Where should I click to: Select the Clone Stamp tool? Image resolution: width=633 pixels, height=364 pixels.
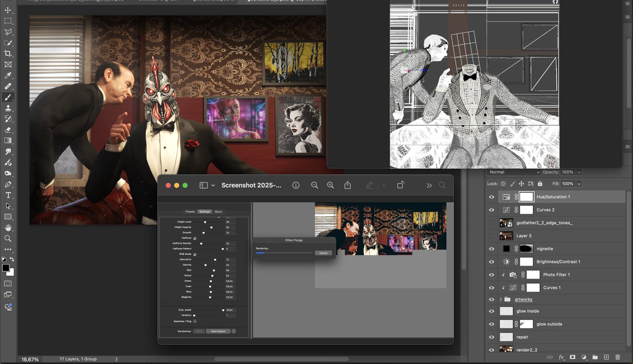8,108
